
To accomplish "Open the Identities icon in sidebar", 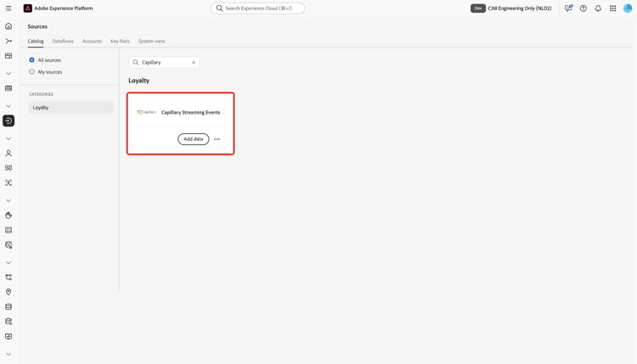I will click(x=8, y=183).
